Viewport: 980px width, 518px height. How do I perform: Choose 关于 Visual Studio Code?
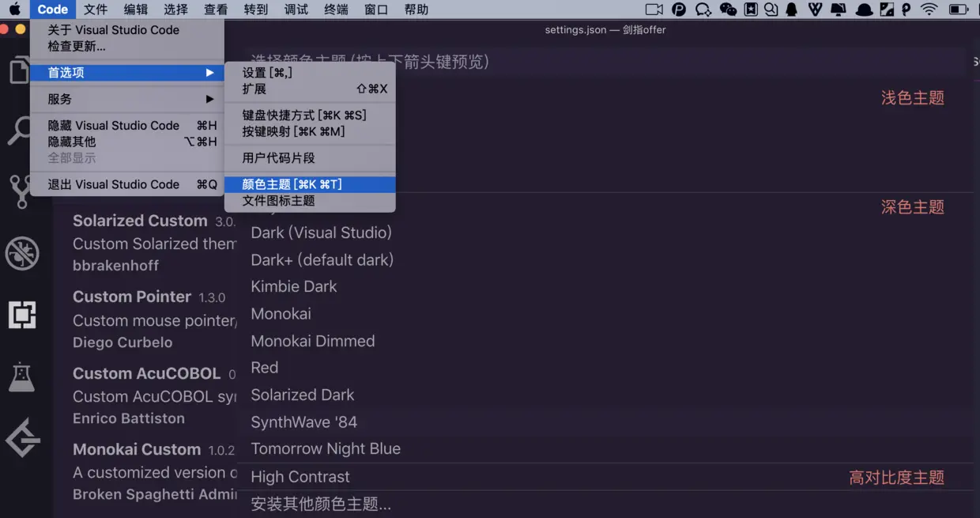[x=127, y=30]
